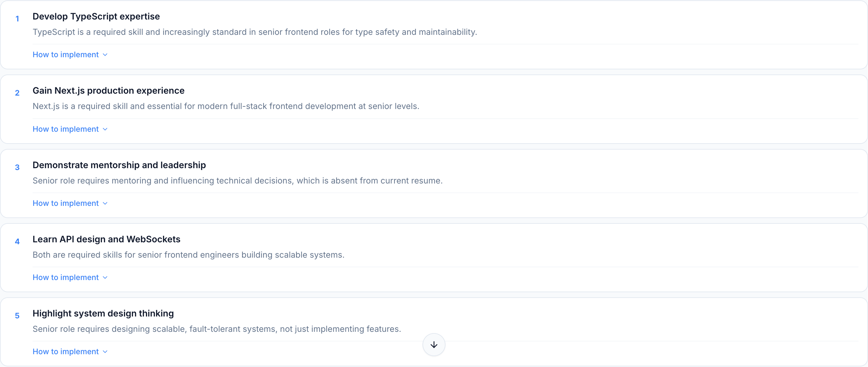
Task: Click chevron beside system design's How to implement
Action: 105,352
